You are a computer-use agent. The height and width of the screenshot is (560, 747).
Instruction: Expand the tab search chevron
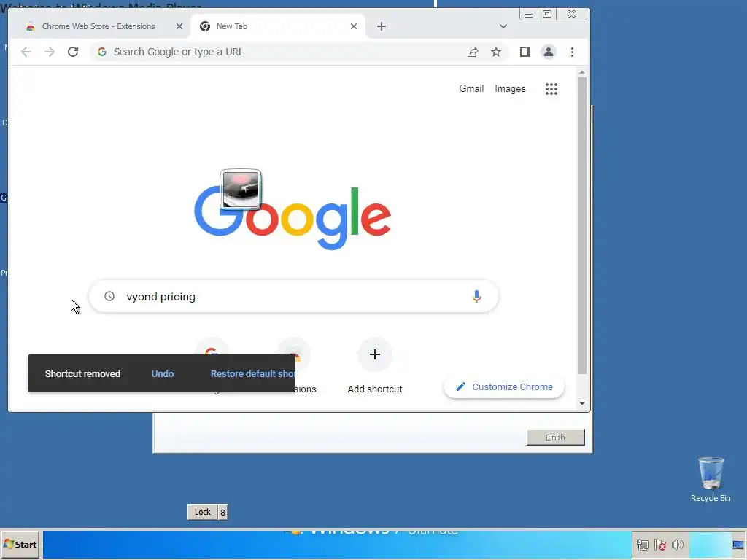503,26
